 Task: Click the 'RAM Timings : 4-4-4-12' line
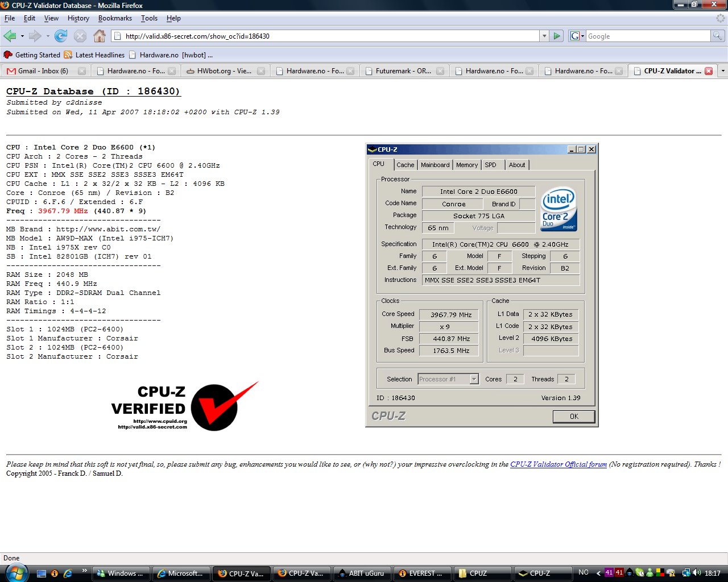(56, 311)
